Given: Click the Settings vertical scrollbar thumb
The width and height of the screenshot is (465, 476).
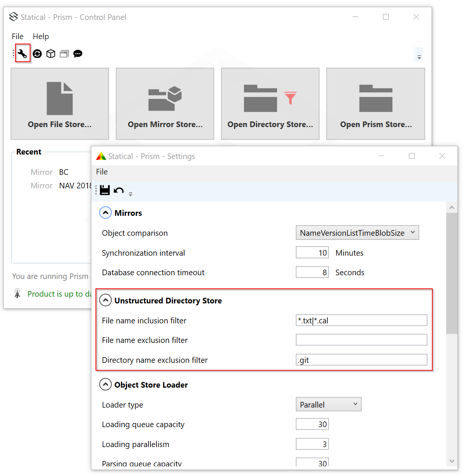Looking at the screenshot, I should (x=452, y=273).
